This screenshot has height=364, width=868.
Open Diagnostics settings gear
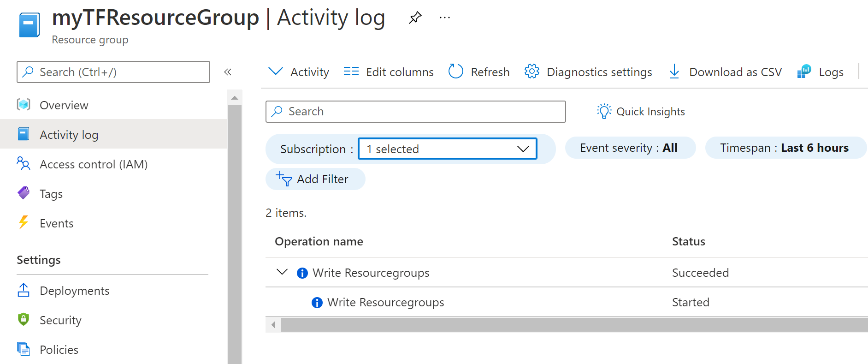532,72
